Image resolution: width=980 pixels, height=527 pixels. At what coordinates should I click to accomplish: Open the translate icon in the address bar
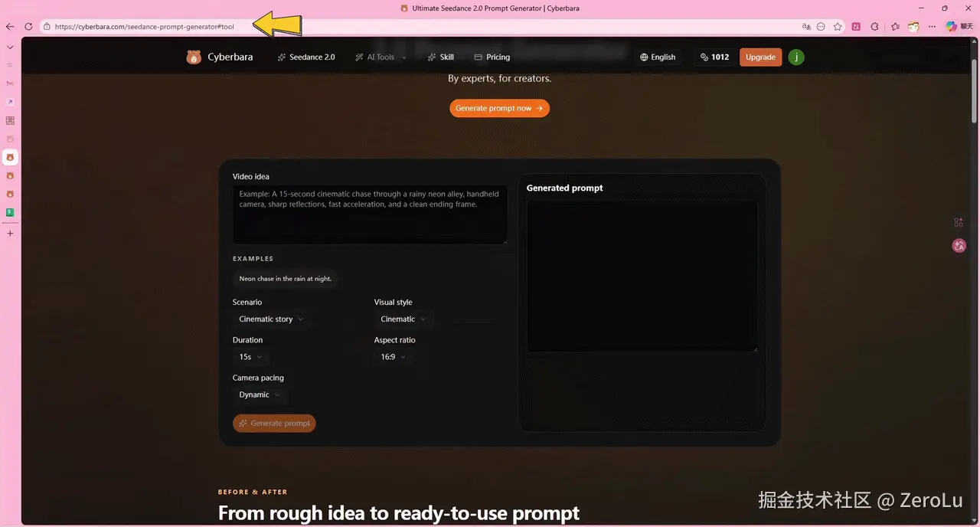tap(806, 26)
